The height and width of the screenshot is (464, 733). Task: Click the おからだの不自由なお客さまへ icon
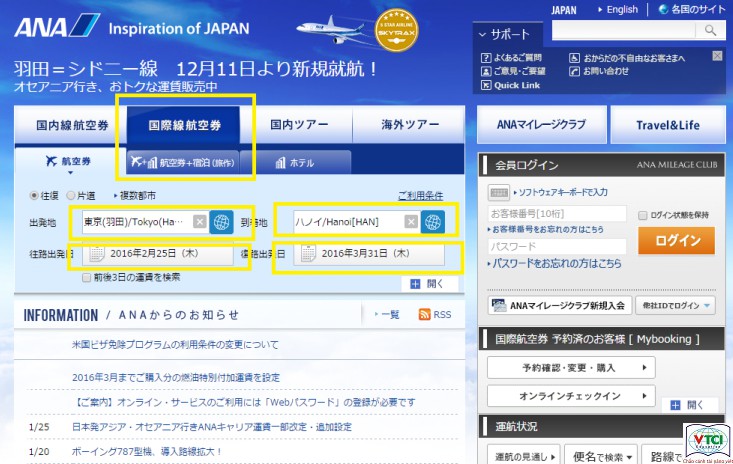point(574,58)
